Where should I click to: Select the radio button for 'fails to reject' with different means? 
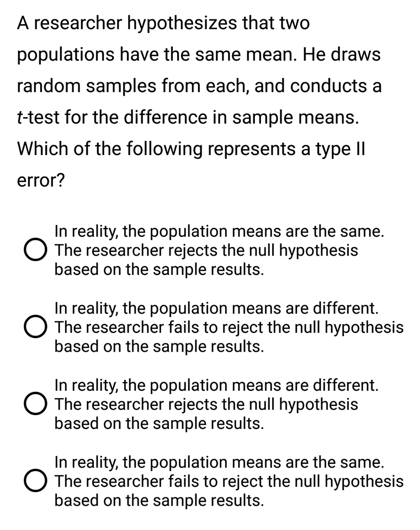(35, 327)
